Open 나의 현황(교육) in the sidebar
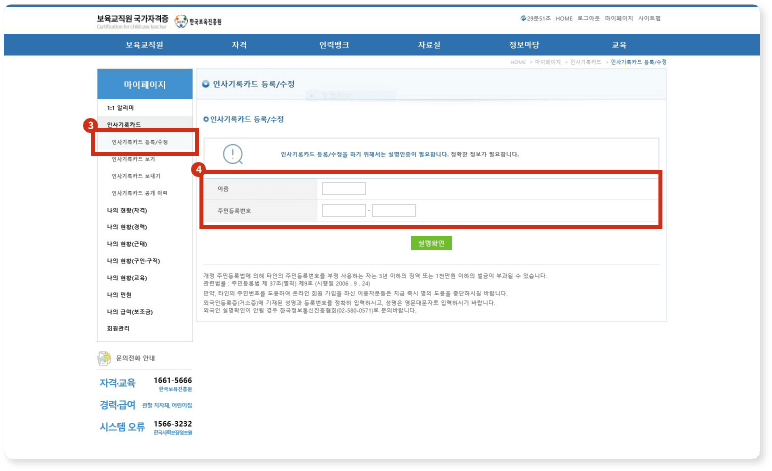772x471 pixels. click(127, 278)
